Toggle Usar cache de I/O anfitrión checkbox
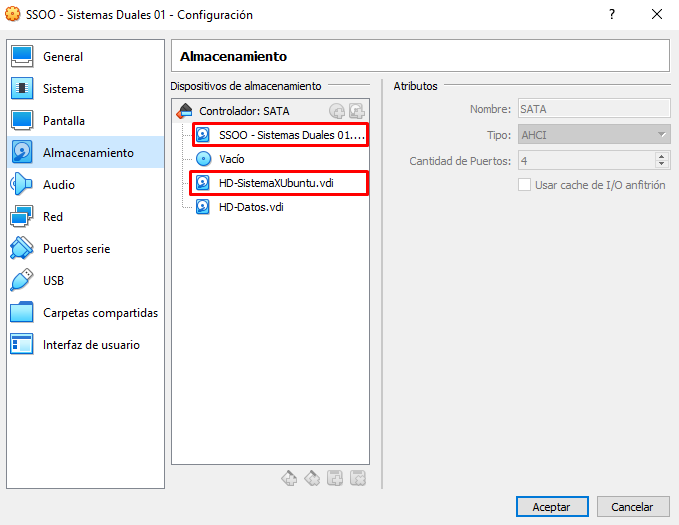 (x=524, y=185)
